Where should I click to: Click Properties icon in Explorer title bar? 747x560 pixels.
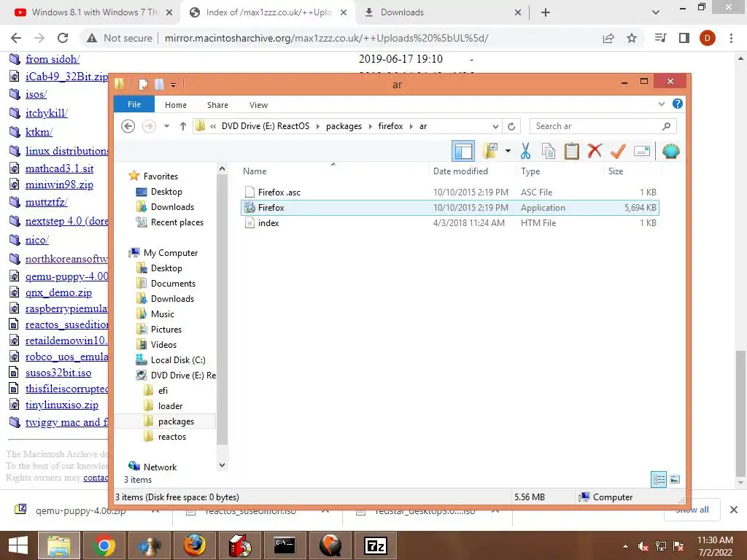[143, 85]
